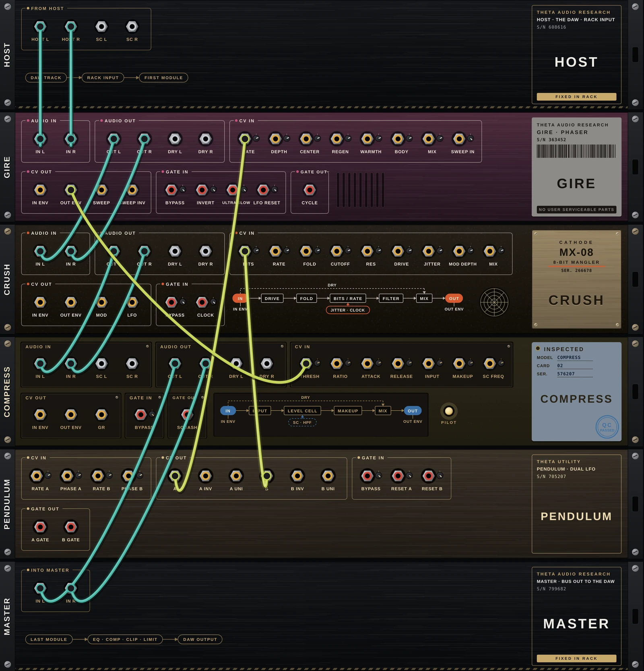Click the EQ · COMP · CLIP · LIMIT step
Image resolution: width=644 pixels, height=671 pixels.
click(x=125, y=639)
